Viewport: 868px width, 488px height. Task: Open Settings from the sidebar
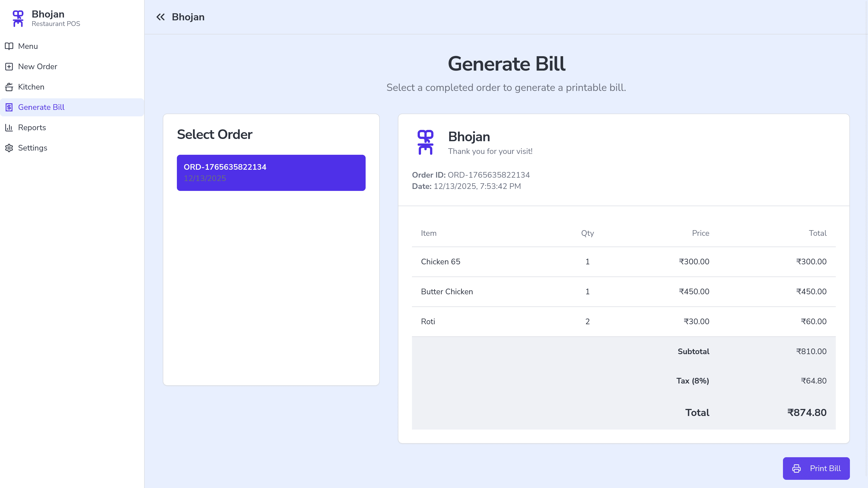pyautogui.click(x=32, y=148)
